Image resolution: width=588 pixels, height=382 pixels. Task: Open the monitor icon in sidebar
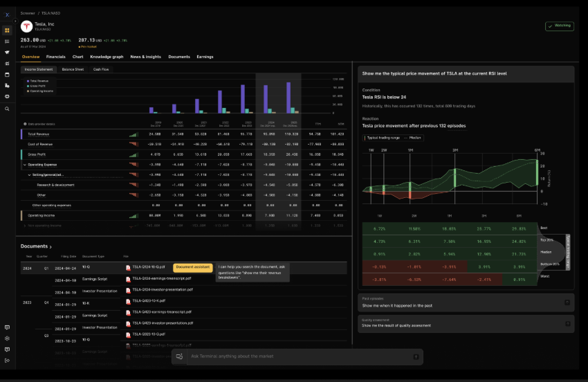7,96
